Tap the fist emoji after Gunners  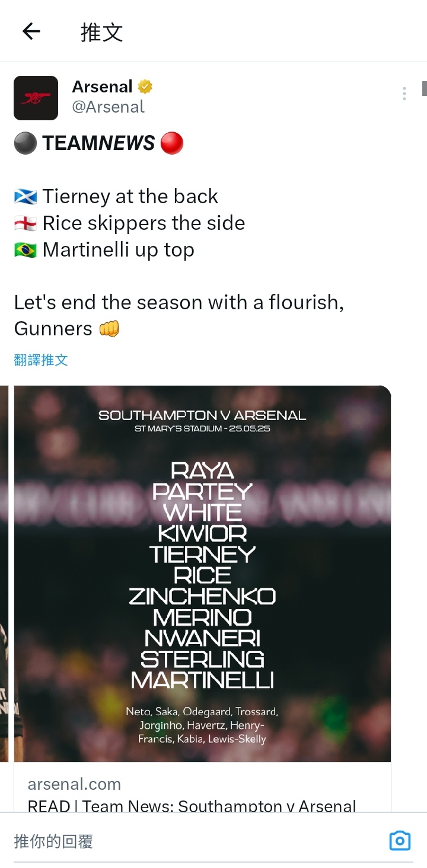[x=109, y=328]
